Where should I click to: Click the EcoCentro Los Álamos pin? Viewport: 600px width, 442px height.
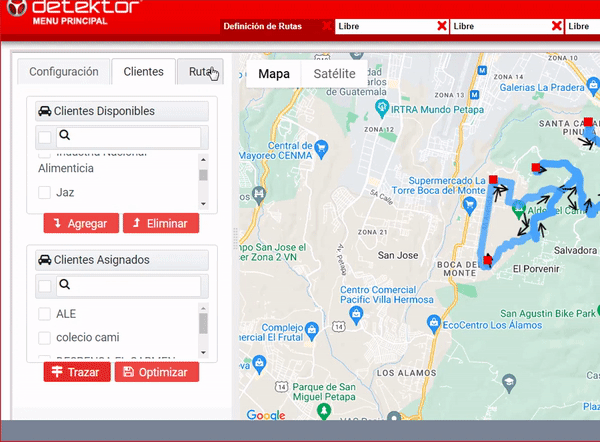pyautogui.click(x=434, y=325)
